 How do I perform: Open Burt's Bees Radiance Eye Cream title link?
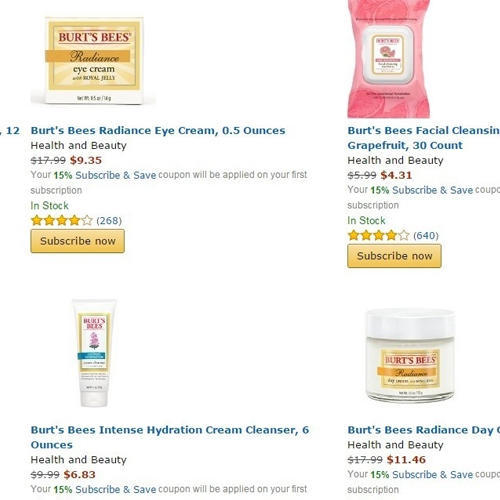158,130
